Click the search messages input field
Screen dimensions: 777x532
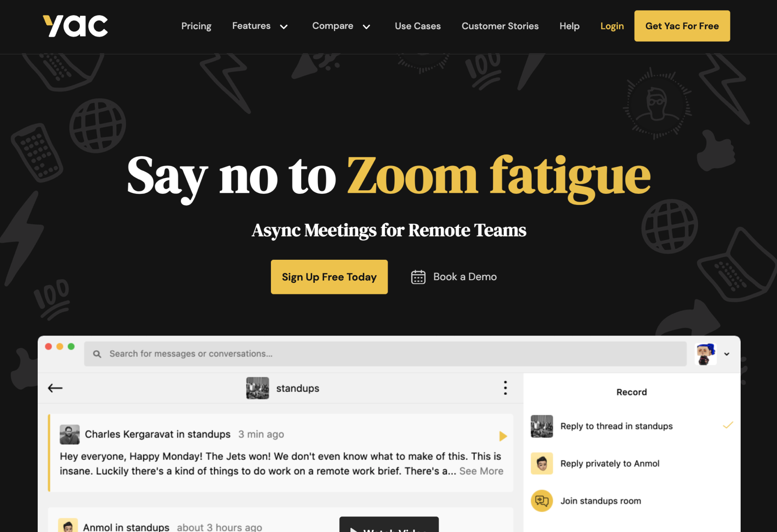[385, 354]
